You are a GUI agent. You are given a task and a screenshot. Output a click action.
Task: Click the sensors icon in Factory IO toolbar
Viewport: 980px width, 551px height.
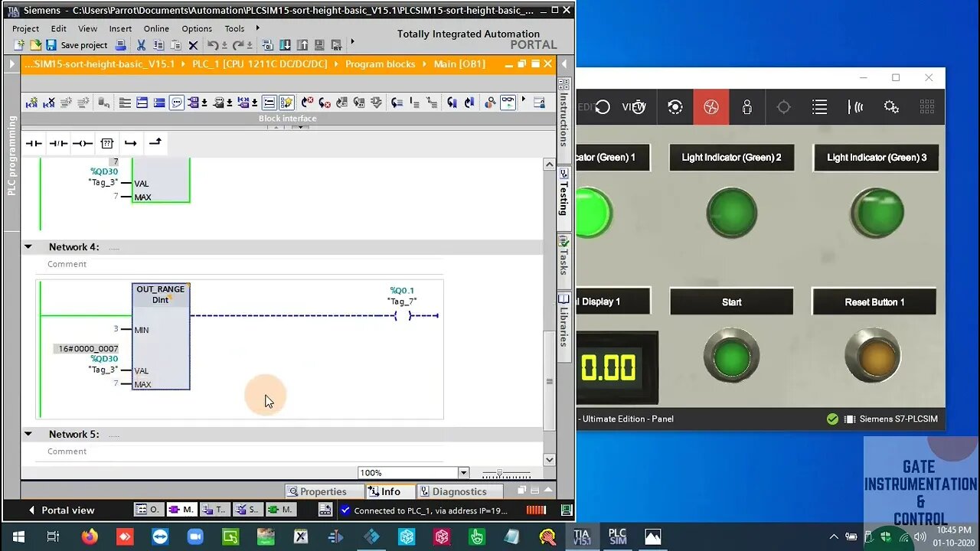pos(855,107)
